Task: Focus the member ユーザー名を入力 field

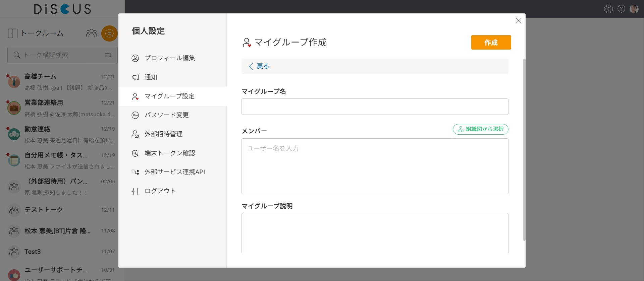Action: tap(375, 166)
